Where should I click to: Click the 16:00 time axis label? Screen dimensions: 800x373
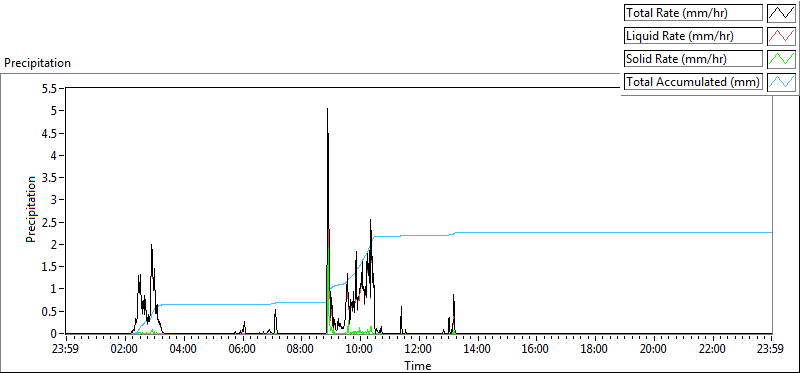pyautogui.click(x=536, y=350)
